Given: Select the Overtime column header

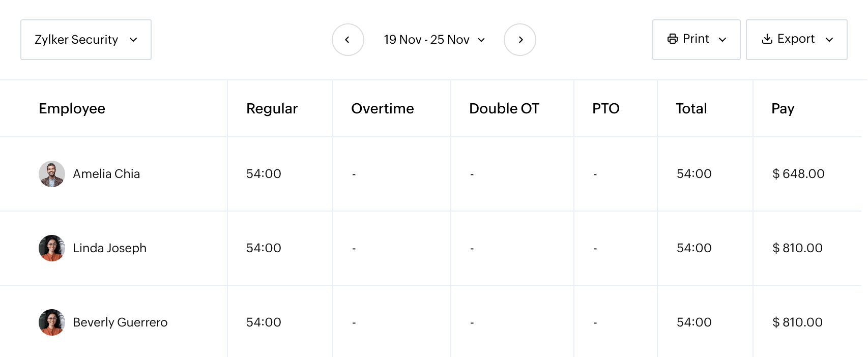Looking at the screenshot, I should pos(383,108).
